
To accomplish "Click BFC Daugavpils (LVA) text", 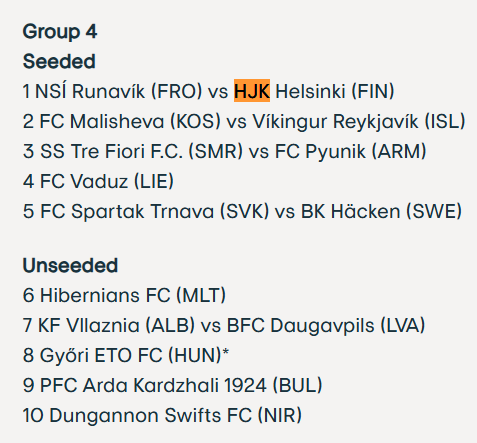I will (x=326, y=325).
